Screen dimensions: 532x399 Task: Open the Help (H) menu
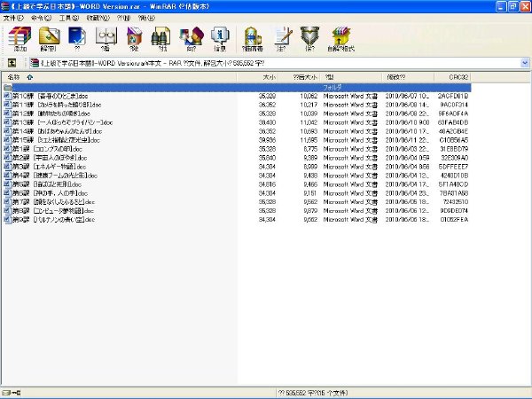click(x=146, y=18)
